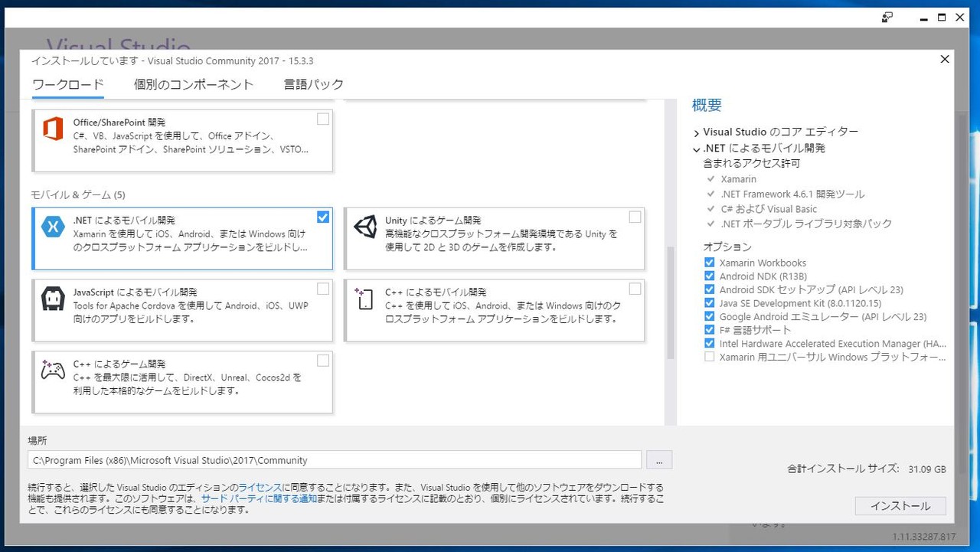
Task: Check the C++ によるモバイル開発 checkbox
Action: [x=635, y=289]
